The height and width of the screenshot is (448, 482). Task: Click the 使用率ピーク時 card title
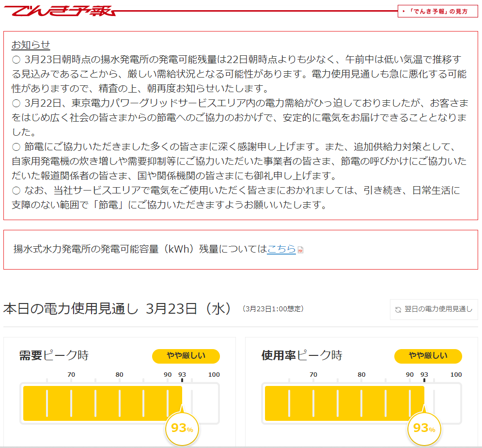point(302,355)
